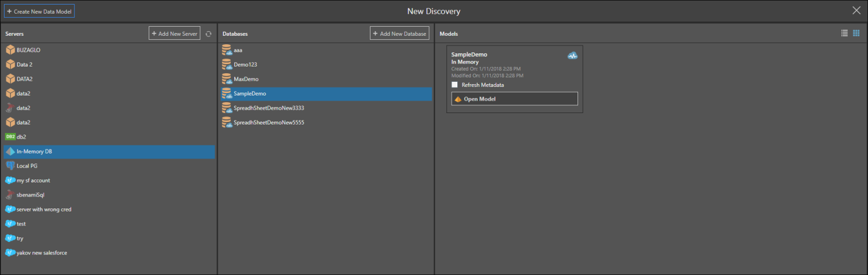Pick the yakov new salesforce server
This screenshot has width=868, height=275.
click(41, 253)
